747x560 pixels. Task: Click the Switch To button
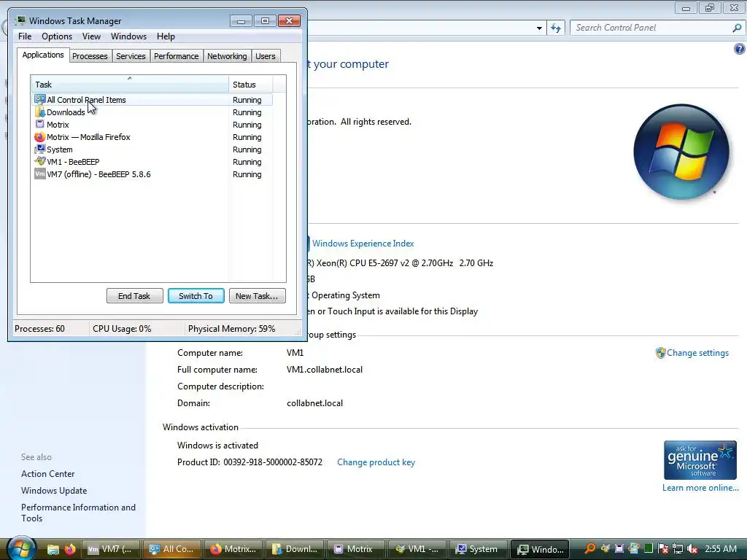coord(196,296)
